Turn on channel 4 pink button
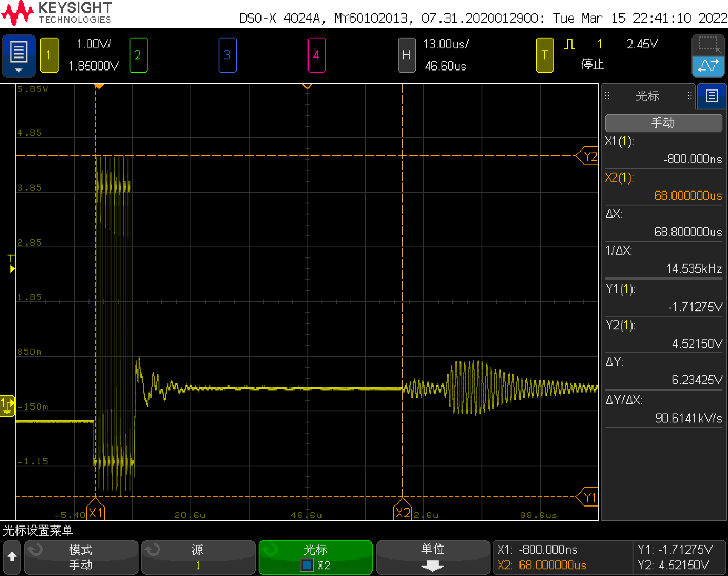This screenshot has width=728, height=576. coord(316,55)
